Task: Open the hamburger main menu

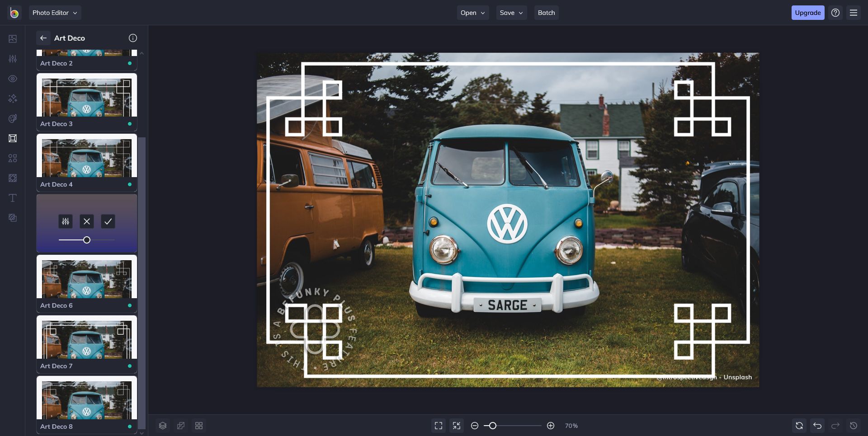Action: pyautogui.click(x=854, y=13)
